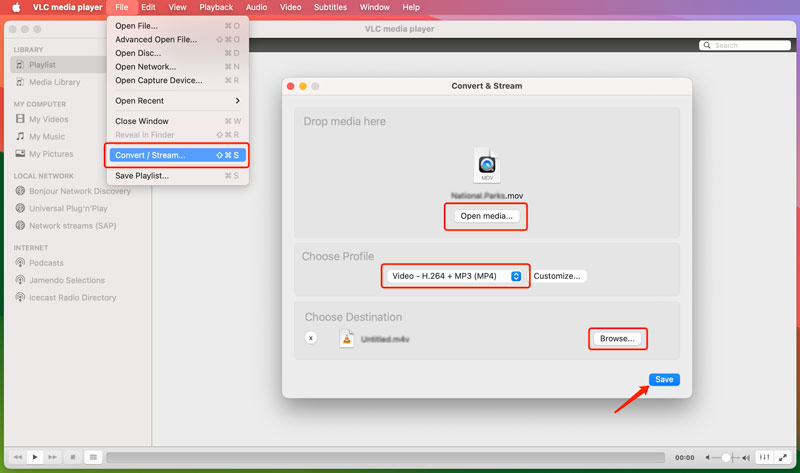Open the View menu
Viewport: 800px width, 473px height.
pos(177,7)
